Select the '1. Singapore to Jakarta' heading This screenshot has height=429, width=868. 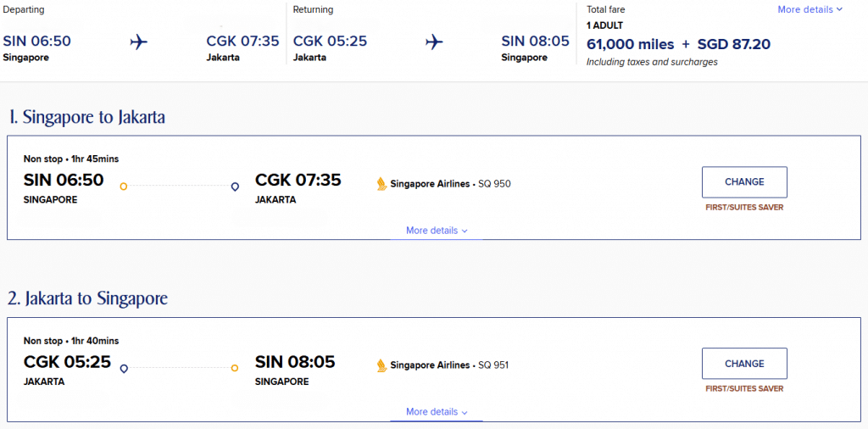click(x=87, y=117)
